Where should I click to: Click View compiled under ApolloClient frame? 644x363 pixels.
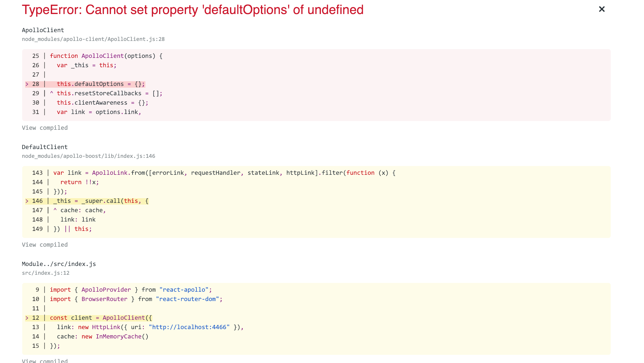click(x=45, y=128)
